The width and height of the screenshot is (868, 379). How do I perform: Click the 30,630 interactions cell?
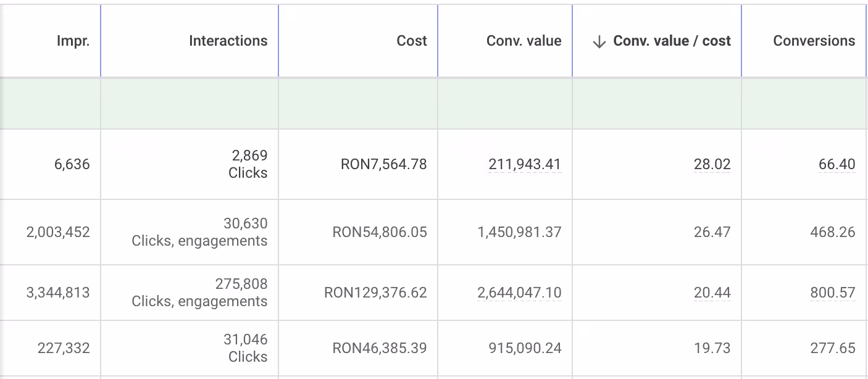pos(245,223)
